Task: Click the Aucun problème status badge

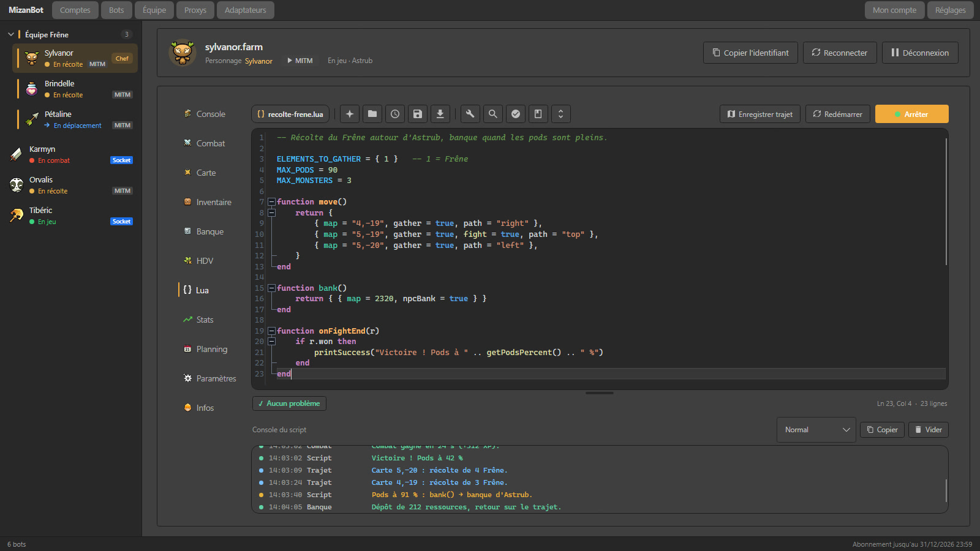Action: coord(289,403)
